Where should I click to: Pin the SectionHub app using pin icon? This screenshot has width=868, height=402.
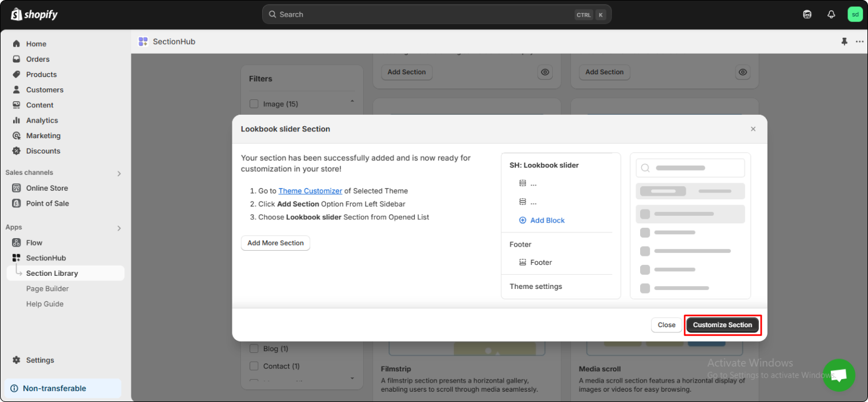pos(844,42)
